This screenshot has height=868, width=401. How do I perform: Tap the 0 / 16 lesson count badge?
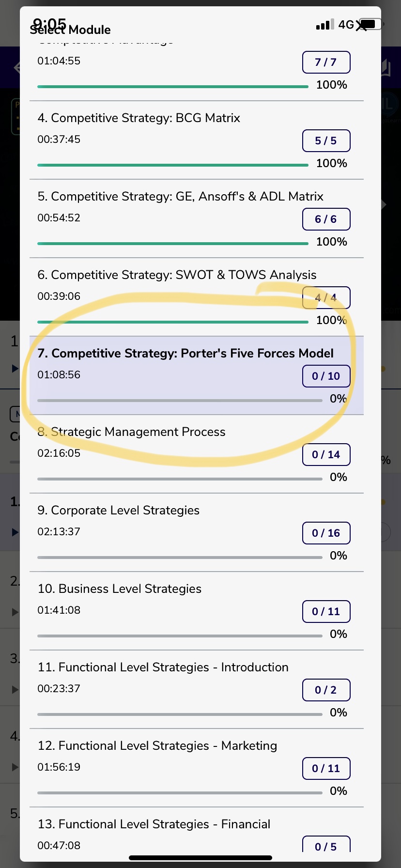[x=326, y=533]
